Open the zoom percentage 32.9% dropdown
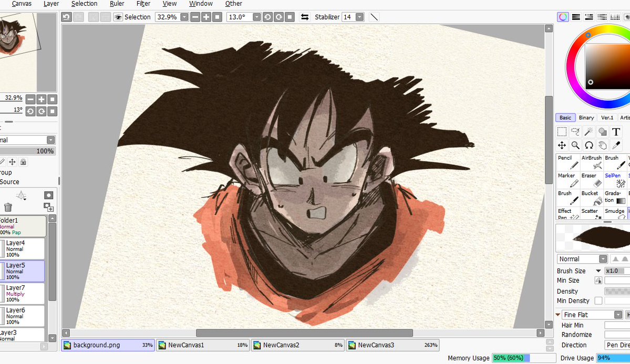 [x=184, y=17]
